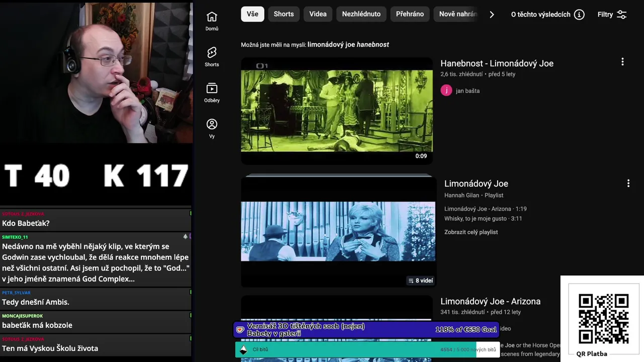Open more options for Hanebnost - Limonádový Joe

pos(622,62)
